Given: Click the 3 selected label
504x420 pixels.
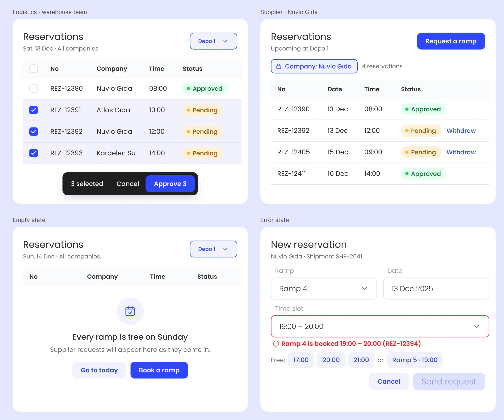Looking at the screenshot, I should click(87, 184).
